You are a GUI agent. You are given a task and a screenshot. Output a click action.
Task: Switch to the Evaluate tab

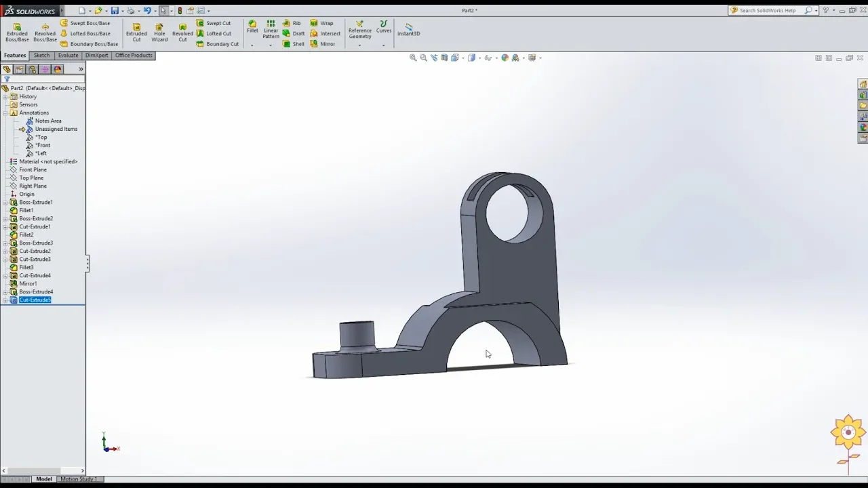tap(68, 56)
